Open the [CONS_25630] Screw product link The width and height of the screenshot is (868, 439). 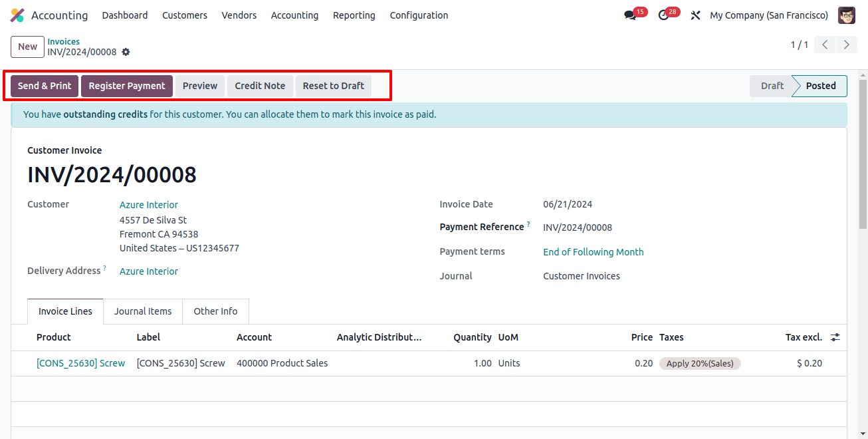coord(81,363)
